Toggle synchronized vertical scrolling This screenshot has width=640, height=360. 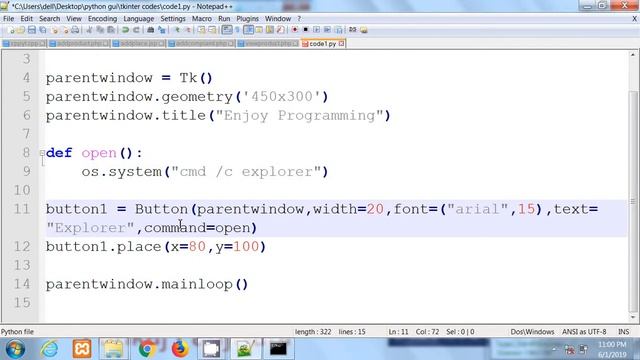point(201,30)
